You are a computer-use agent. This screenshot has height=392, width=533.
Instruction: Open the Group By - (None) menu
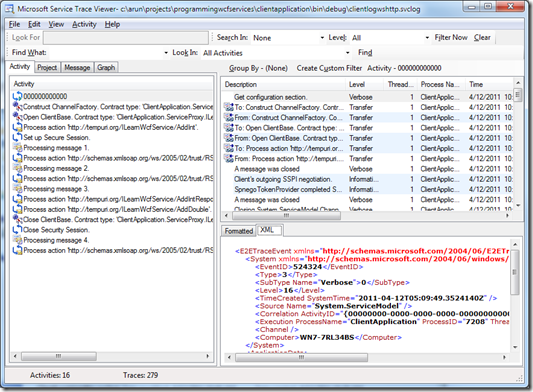click(x=258, y=68)
